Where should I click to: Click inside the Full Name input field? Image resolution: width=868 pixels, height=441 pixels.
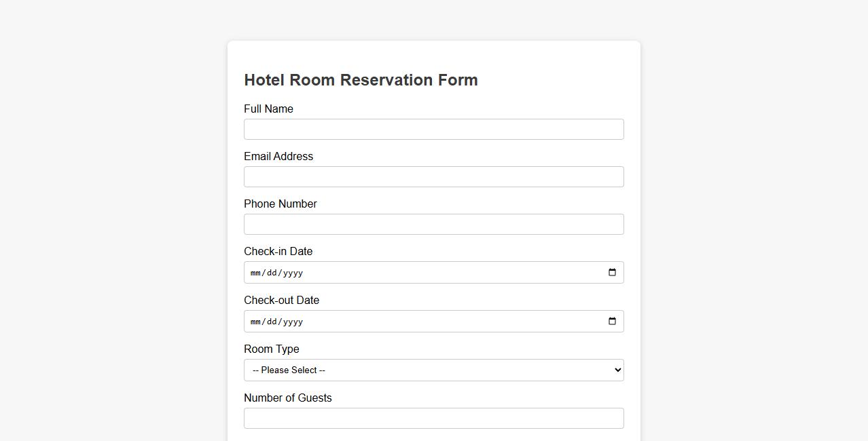433,129
